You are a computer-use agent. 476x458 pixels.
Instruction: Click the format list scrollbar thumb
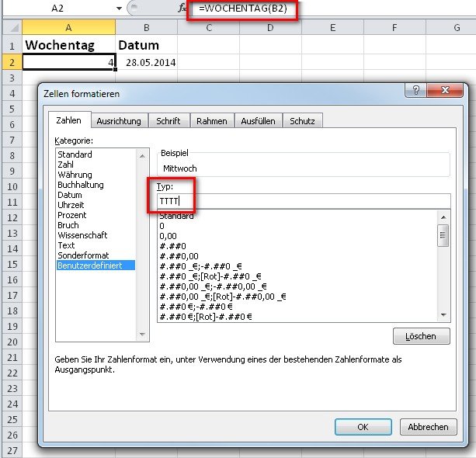coord(443,235)
